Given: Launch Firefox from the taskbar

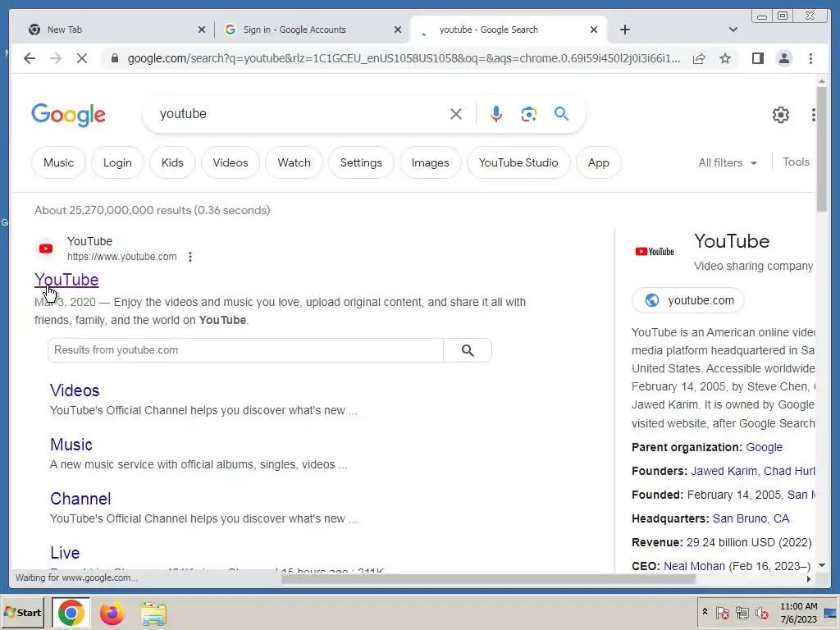Looking at the screenshot, I should pyautogui.click(x=112, y=613).
